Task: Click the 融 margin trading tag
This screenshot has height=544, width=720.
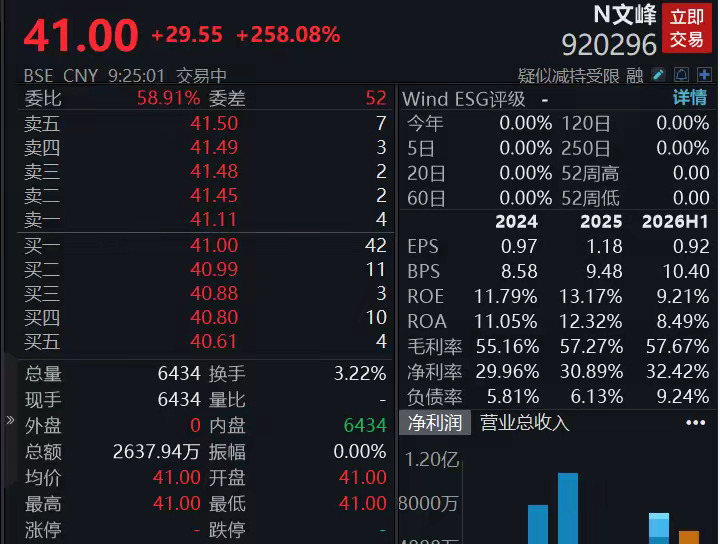Action: [635, 75]
